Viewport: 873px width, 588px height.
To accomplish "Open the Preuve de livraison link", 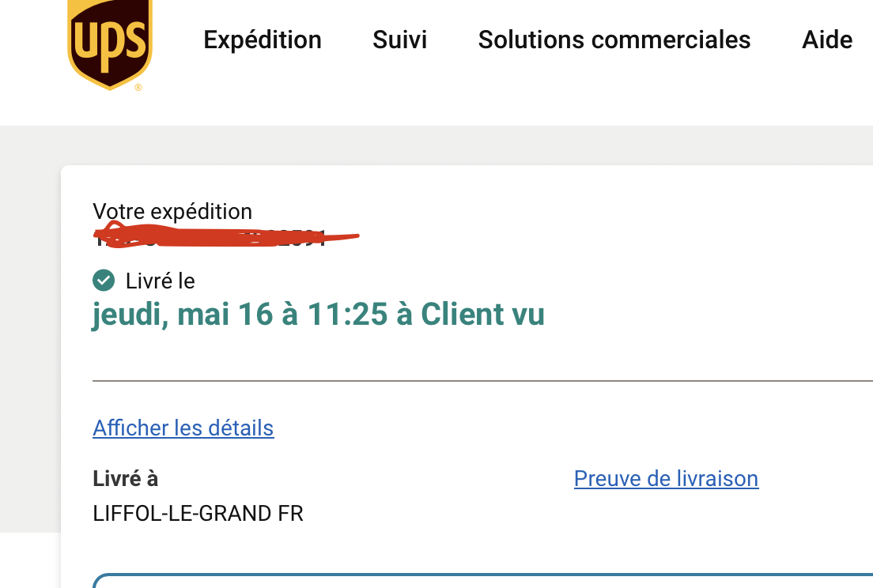I will point(666,478).
